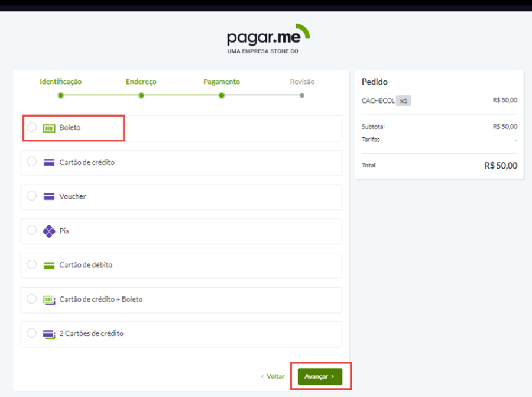Click the Cartão de crédito + Boleto icon
Image resolution: width=532 pixels, height=397 pixels.
tap(49, 299)
